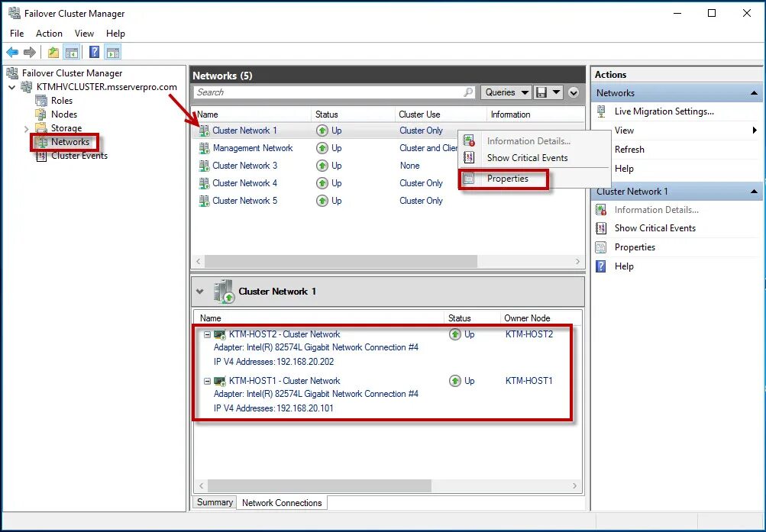Toggle the Show/Hide Console Tree toolbar icon
Viewport: 766px width, 532px height.
[72, 52]
